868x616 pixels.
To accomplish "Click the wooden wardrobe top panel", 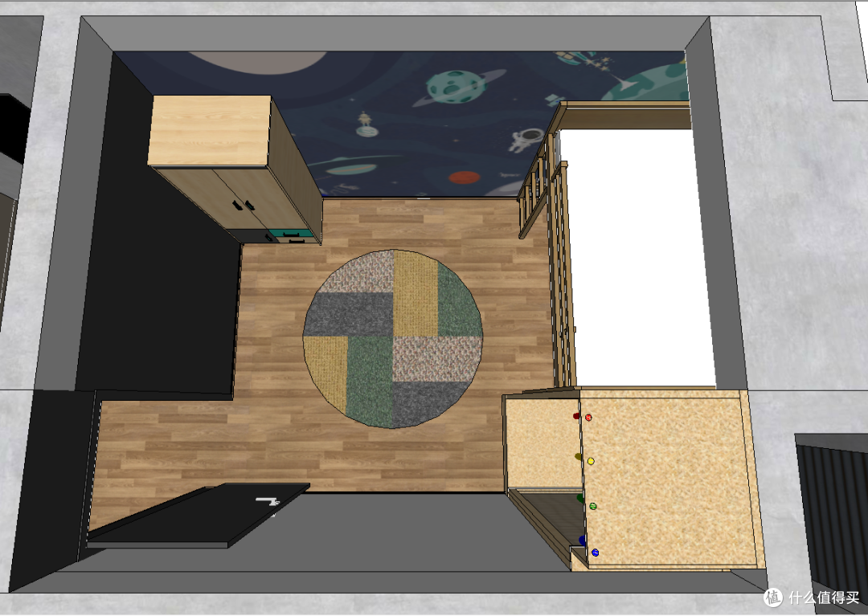I will (x=210, y=130).
